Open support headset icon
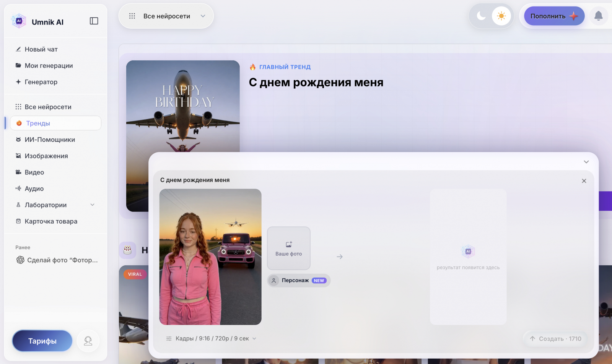 pyautogui.click(x=88, y=341)
